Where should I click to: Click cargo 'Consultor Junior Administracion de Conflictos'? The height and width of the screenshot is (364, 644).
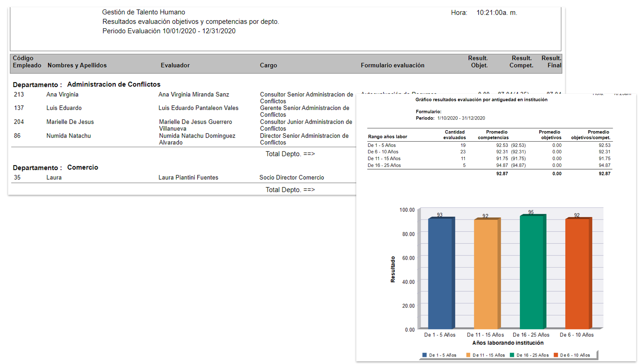tap(306, 125)
